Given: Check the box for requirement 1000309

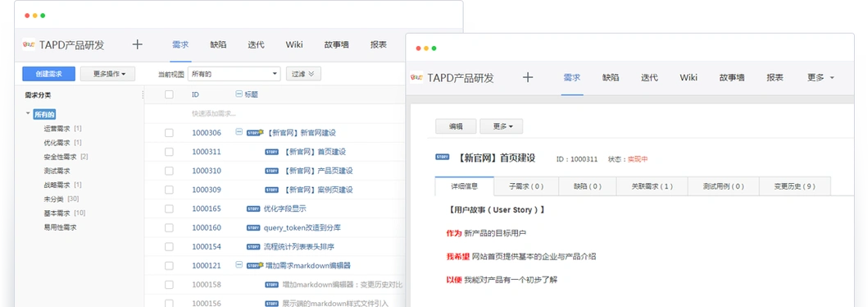Looking at the screenshot, I should (x=169, y=190).
